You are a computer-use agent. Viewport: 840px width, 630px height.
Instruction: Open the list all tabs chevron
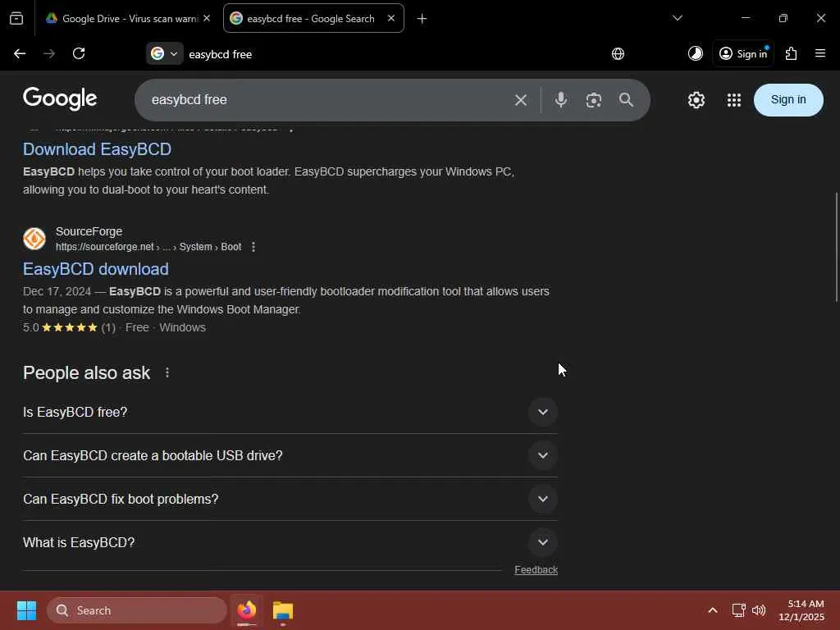(677, 18)
